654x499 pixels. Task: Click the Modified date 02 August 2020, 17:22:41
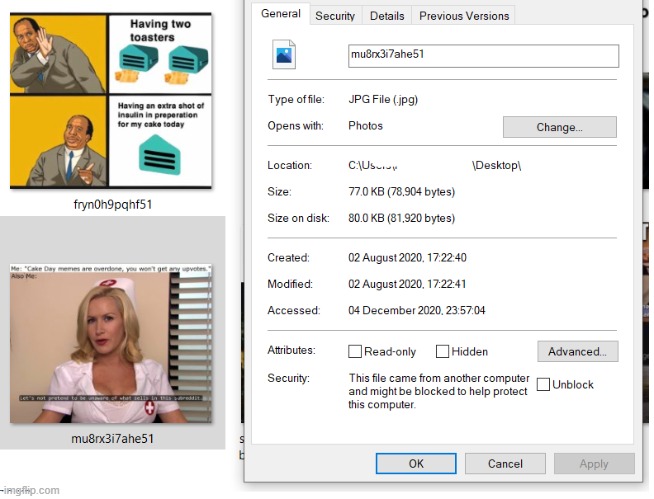click(407, 284)
